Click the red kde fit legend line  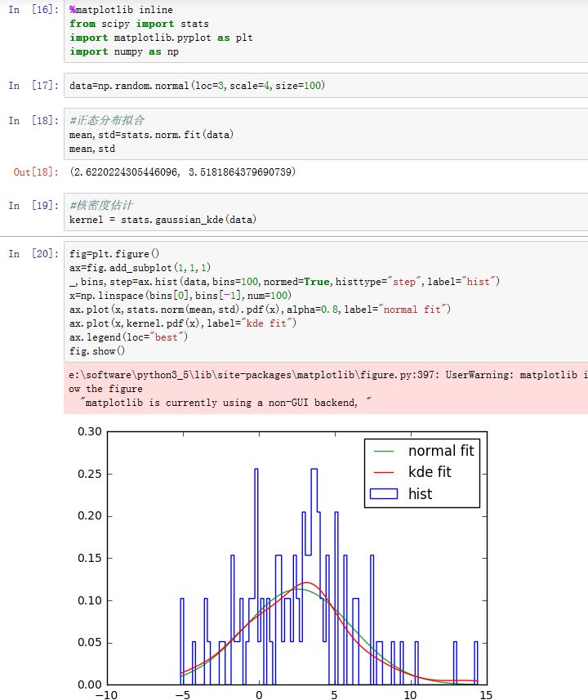[385, 472]
